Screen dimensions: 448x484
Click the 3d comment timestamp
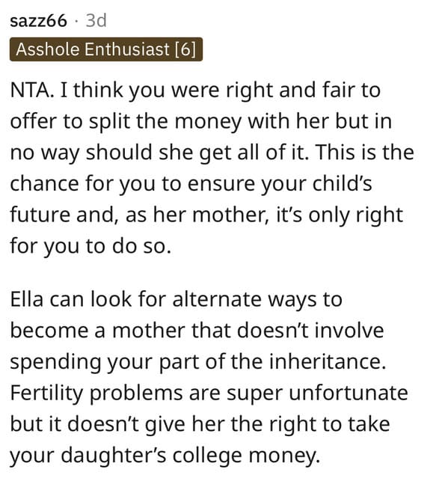(96, 21)
